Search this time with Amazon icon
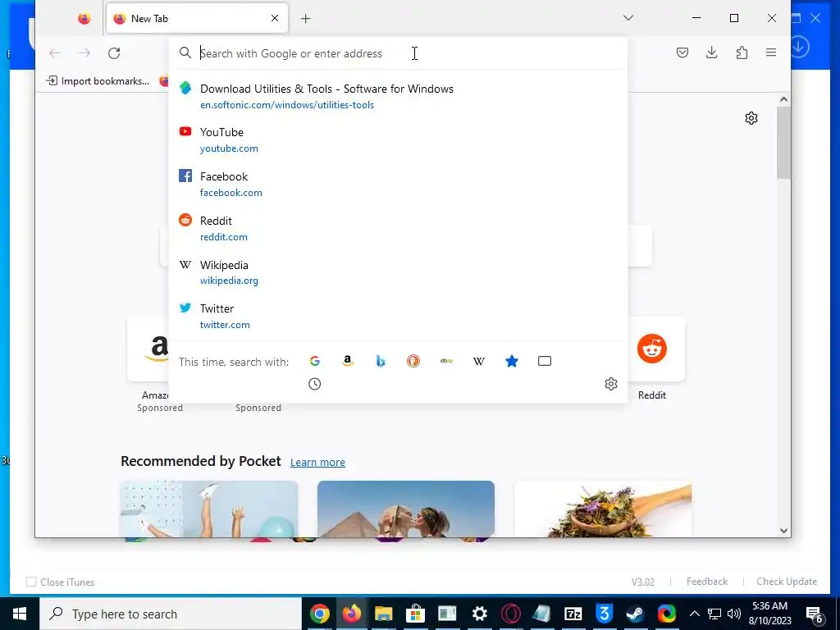Viewport: 840px width, 630px height. pos(348,361)
